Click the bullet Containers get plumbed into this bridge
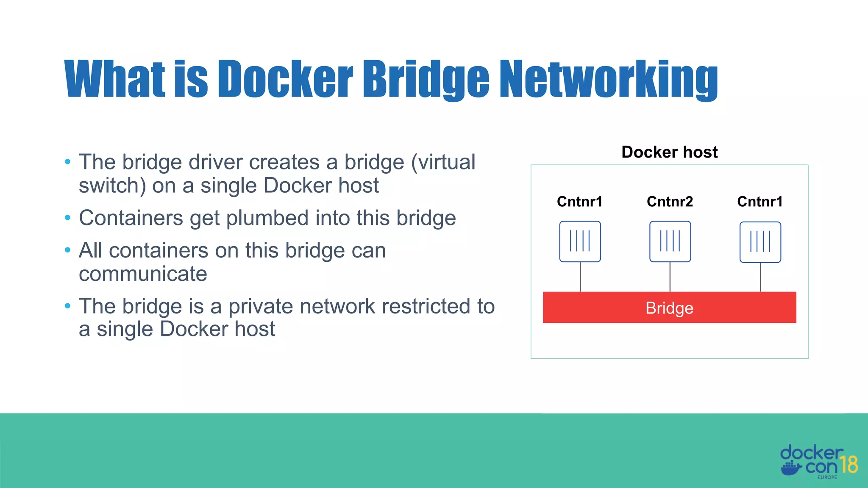Image resolution: width=868 pixels, height=488 pixels. click(x=267, y=218)
